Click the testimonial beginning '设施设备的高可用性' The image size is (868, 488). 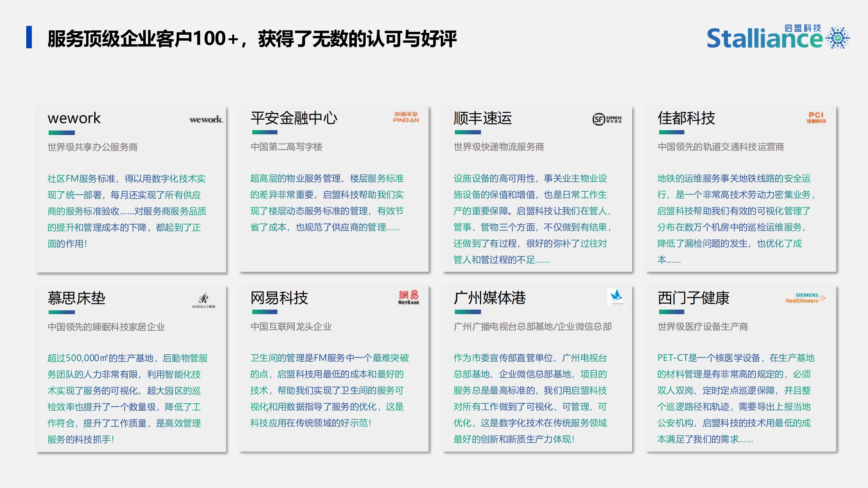point(532,219)
